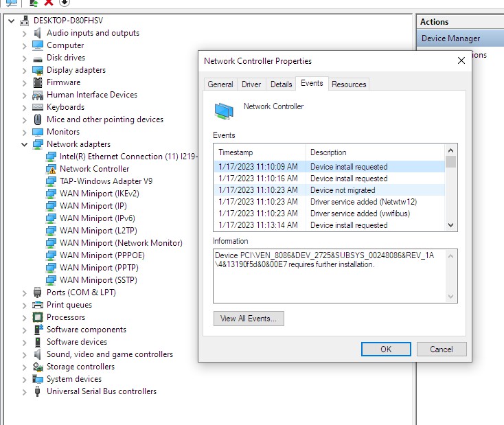The image size is (504, 425).
Task: Expand the Ports (COM & LPT) node
Action: [x=25, y=292]
